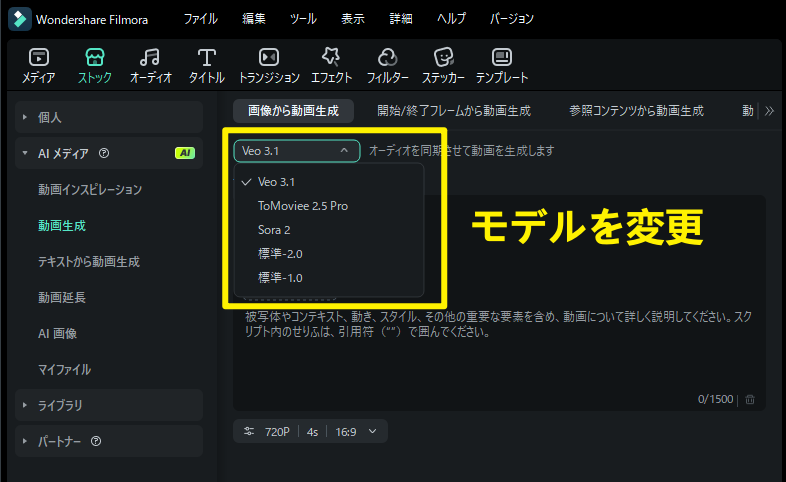Select 標準-2.0 model

click(329, 254)
